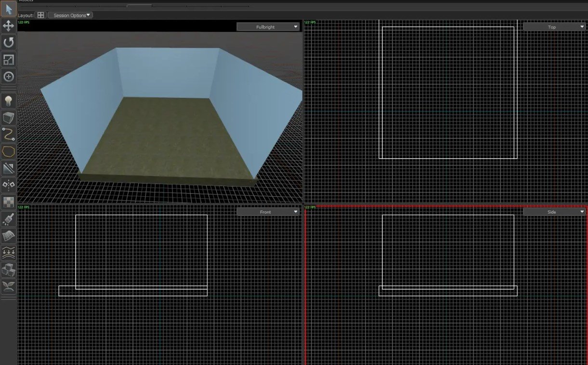
Task: Activate the Mirror tool
Action: [x=9, y=185]
